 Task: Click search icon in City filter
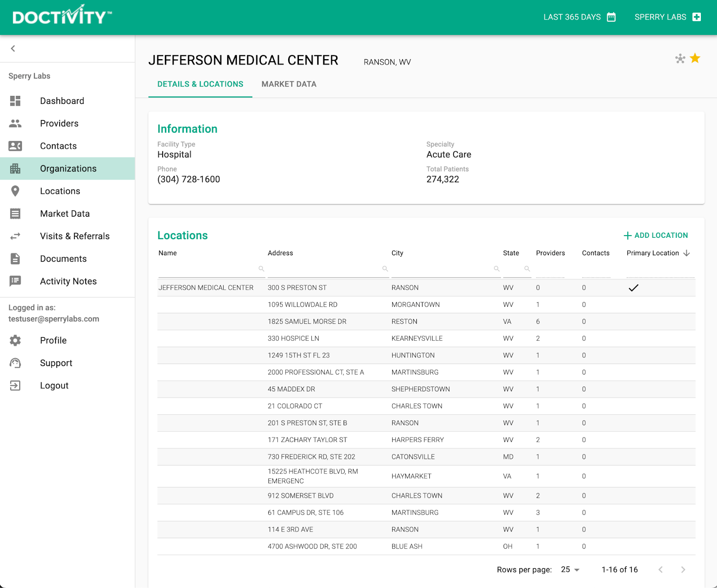coord(497,269)
